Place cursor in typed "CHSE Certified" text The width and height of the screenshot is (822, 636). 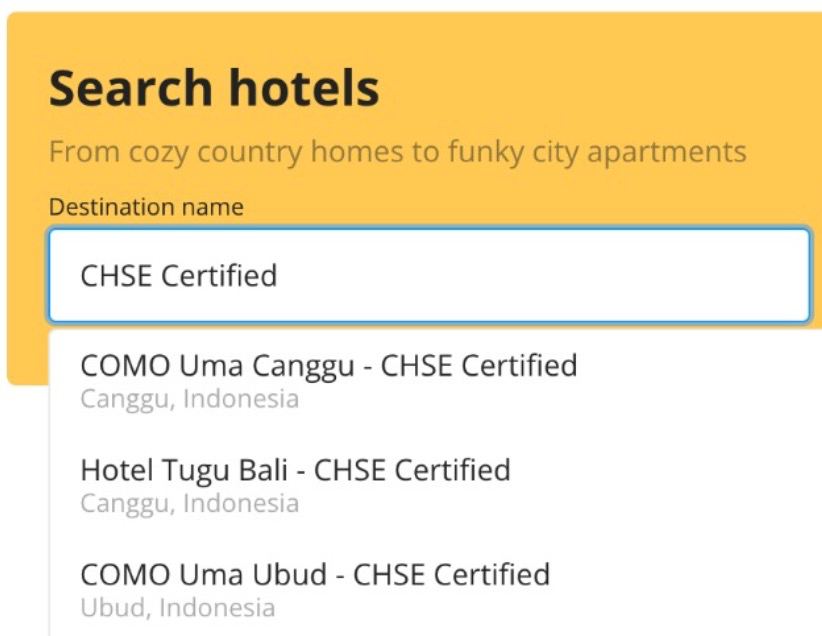point(178,275)
